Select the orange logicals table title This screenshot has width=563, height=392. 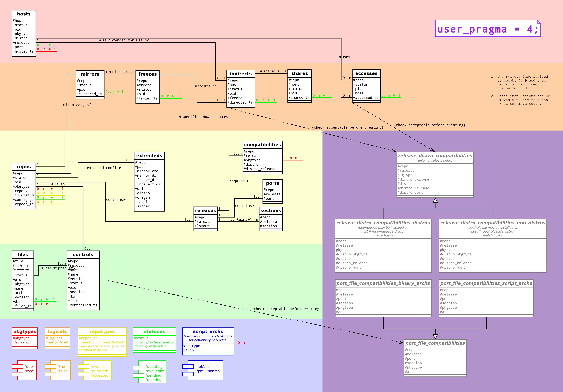57,331
